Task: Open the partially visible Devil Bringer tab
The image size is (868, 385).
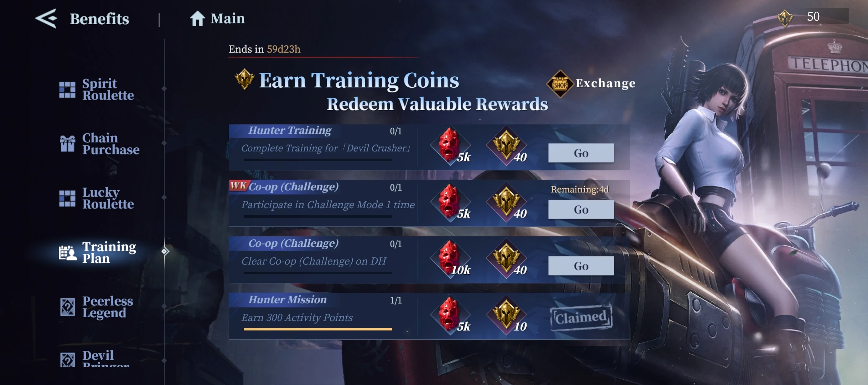Action: [95, 358]
